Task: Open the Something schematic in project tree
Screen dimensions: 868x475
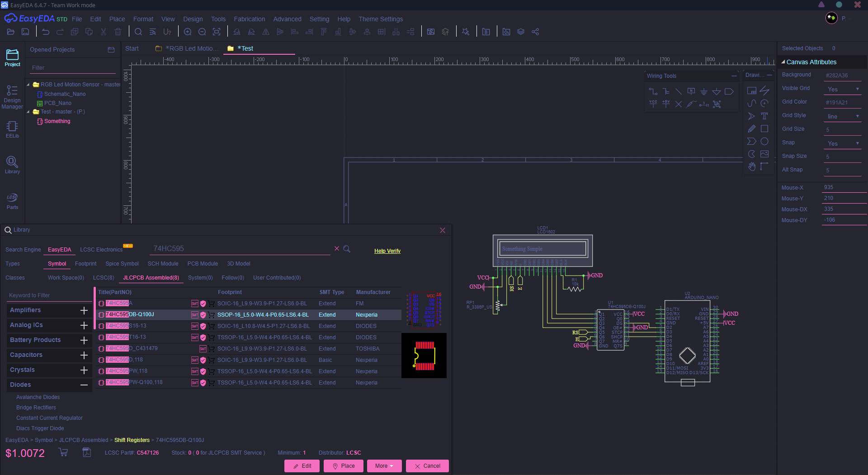Action: pos(57,121)
